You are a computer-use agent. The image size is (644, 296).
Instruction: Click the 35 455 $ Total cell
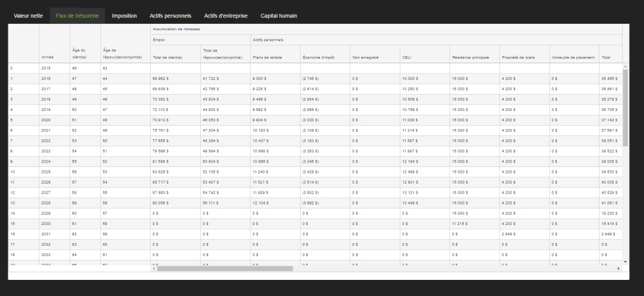[611, 79]
